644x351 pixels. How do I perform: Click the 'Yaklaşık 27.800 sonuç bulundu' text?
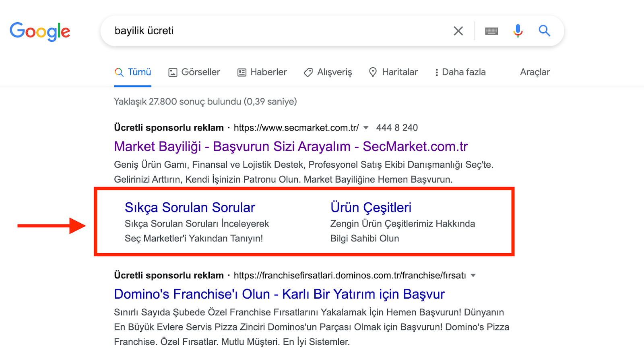205,102
